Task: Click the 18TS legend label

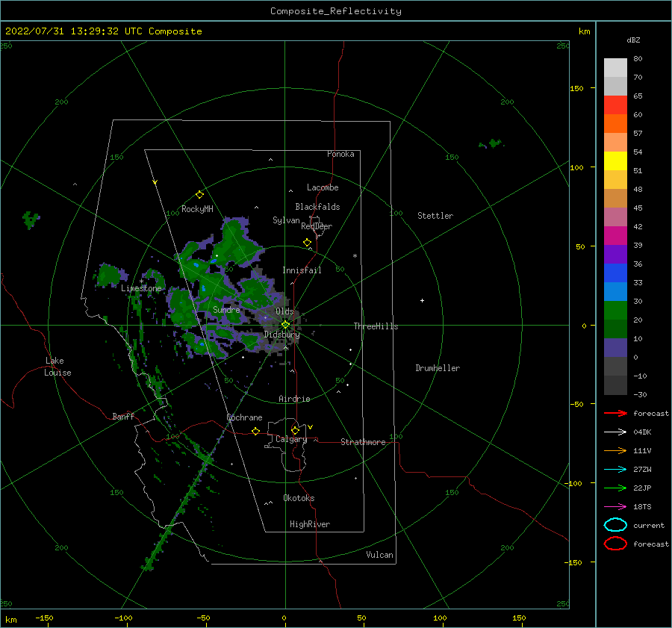Action: coord(642,507)
